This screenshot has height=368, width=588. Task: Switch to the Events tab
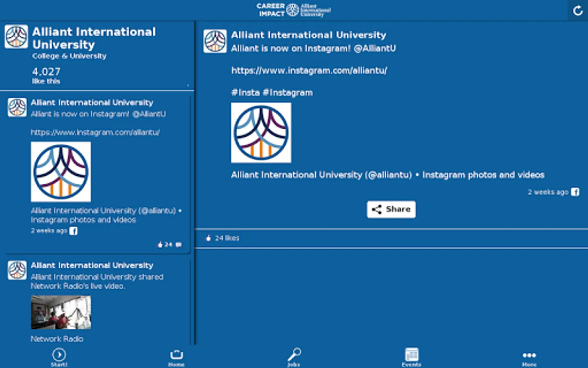[412, 357]
